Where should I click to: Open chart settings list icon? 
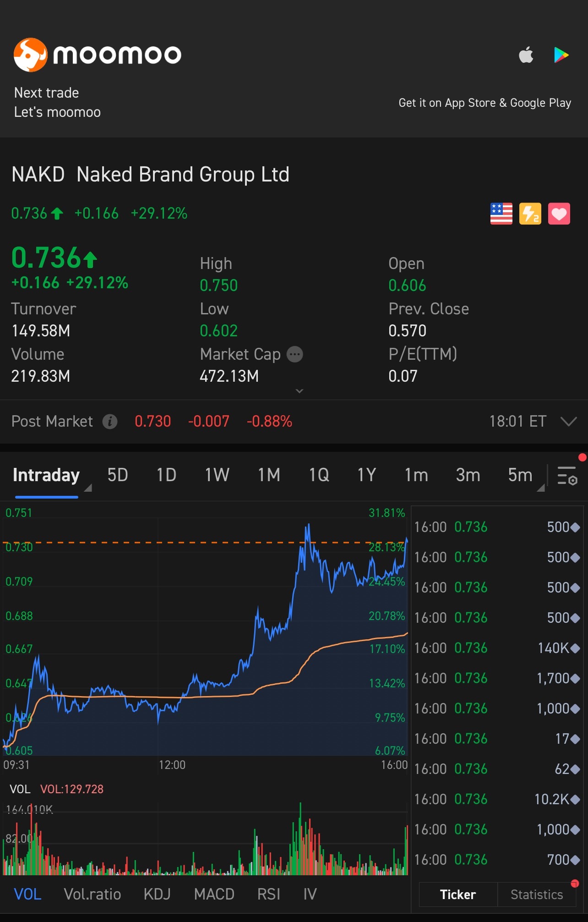coord(567,476)
